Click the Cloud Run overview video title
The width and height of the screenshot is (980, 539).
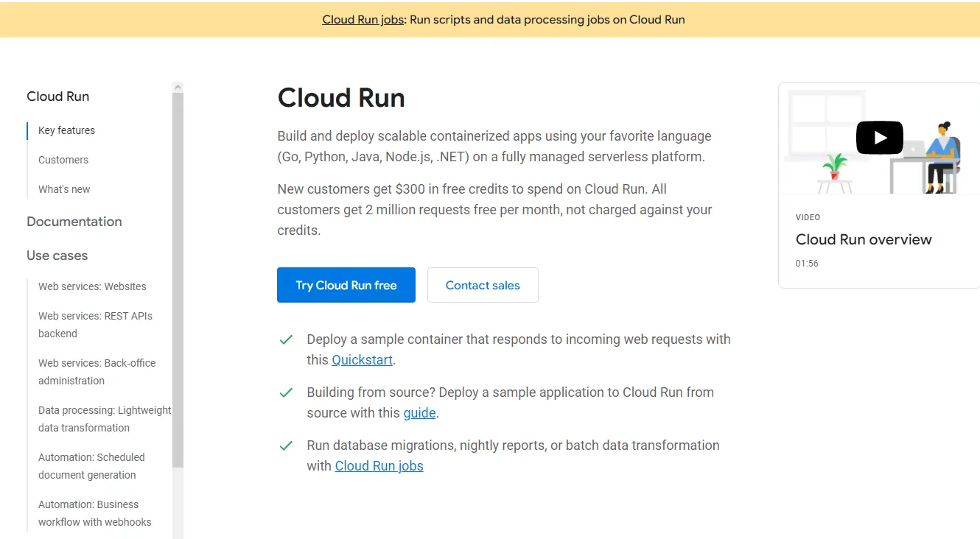click(864, 239)
